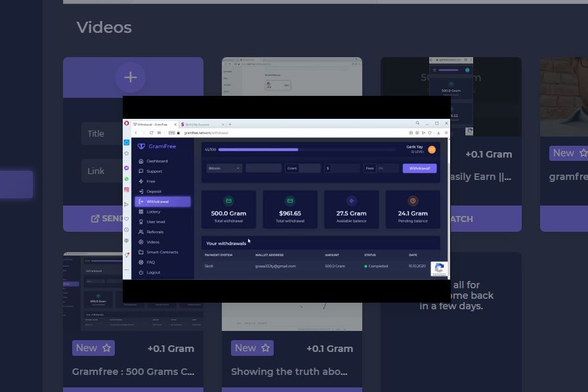This screenshot has height=392, width=588.
Task: Click the search magnifier in the tab bar
Action: click(x=417, y=123)
